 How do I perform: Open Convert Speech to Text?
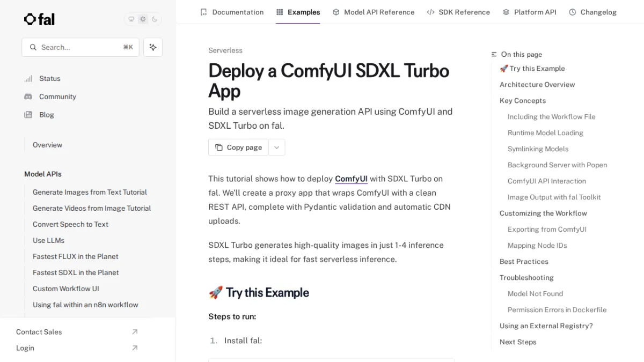coord(70,224)
